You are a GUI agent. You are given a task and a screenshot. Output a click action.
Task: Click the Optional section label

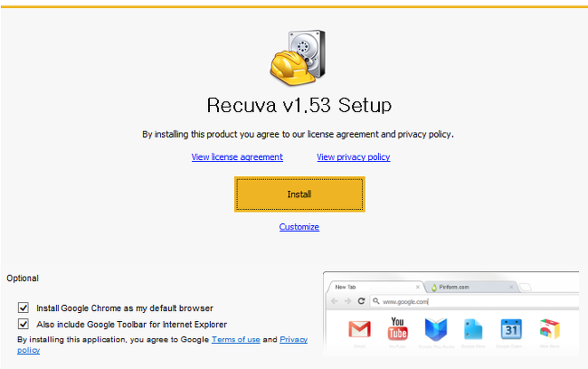pyautogui.click(x=23, y=279)
